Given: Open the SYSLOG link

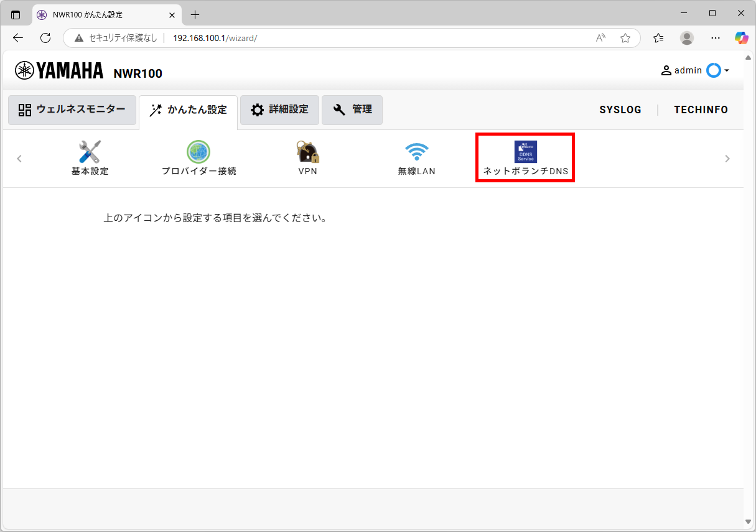Looking at the screenshot, I should [620, 110].
